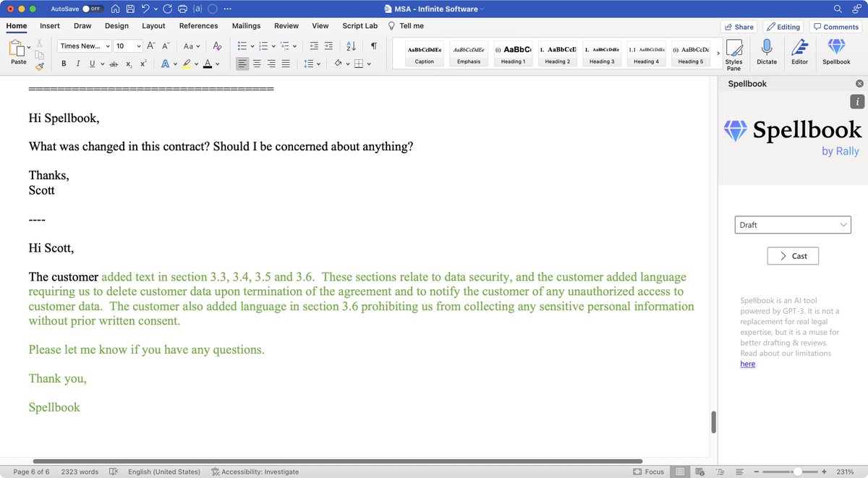Toggle Underline formatting
Viewport: 868px width, 478px height.
tap(92, 64)
